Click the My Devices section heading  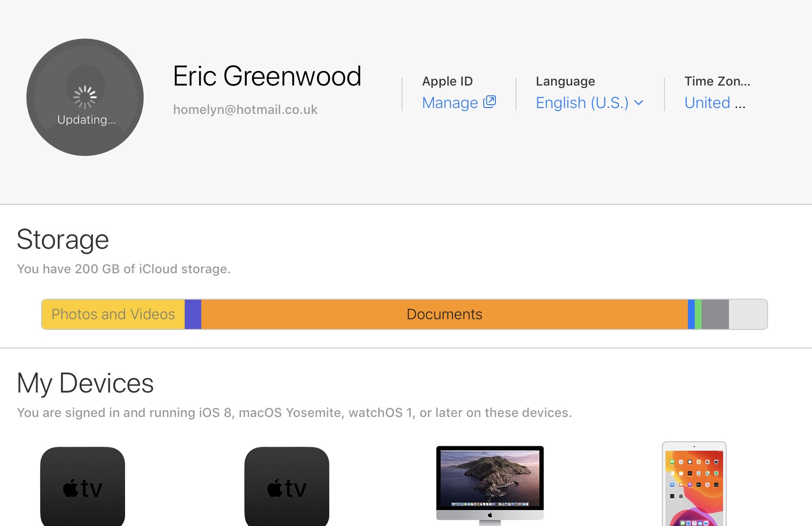pos(85,383)
